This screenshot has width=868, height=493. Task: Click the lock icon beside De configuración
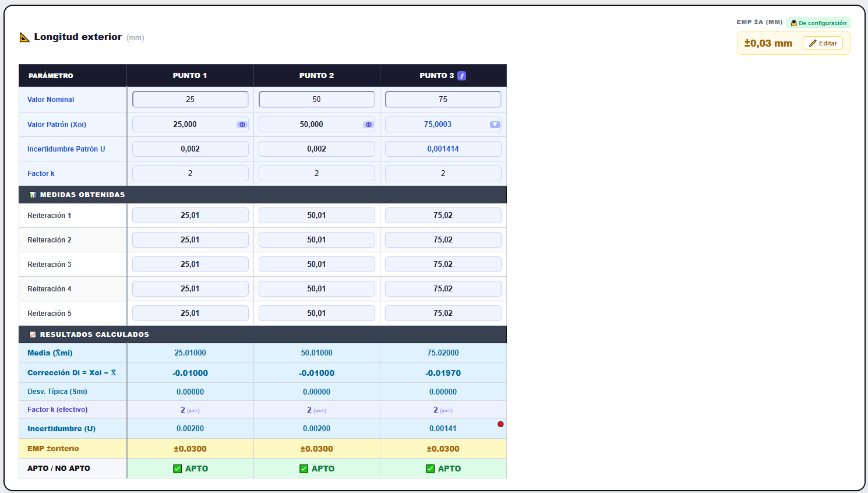click(x=793, y=23)
